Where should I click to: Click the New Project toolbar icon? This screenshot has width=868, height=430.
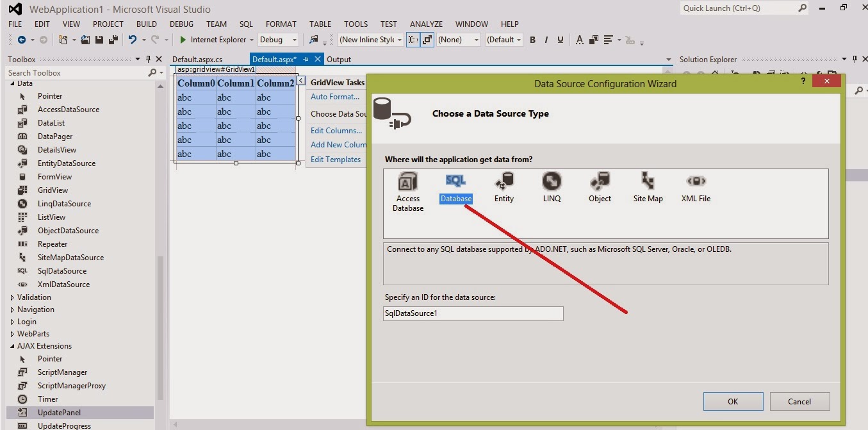click(63, 40)
